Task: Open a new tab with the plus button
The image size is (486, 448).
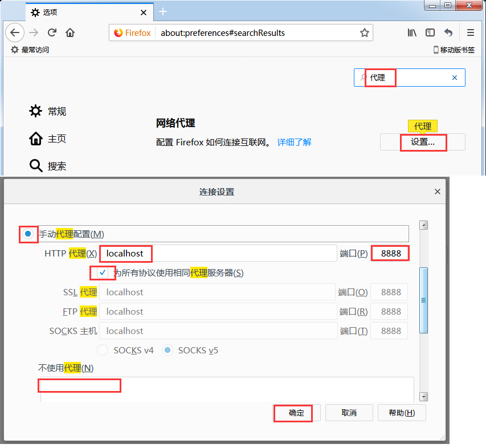Action: coord(163,11)
